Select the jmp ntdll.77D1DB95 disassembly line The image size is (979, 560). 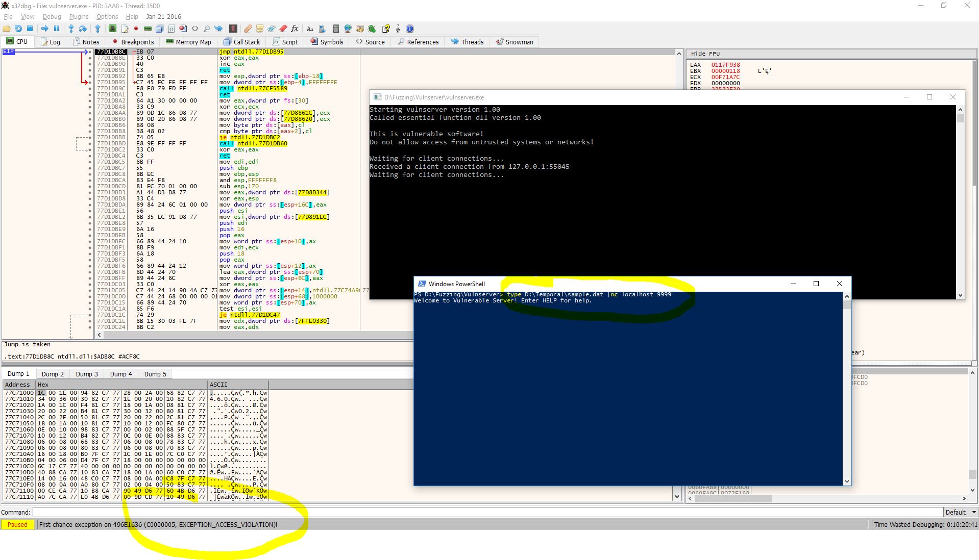[x=251, y=52]
